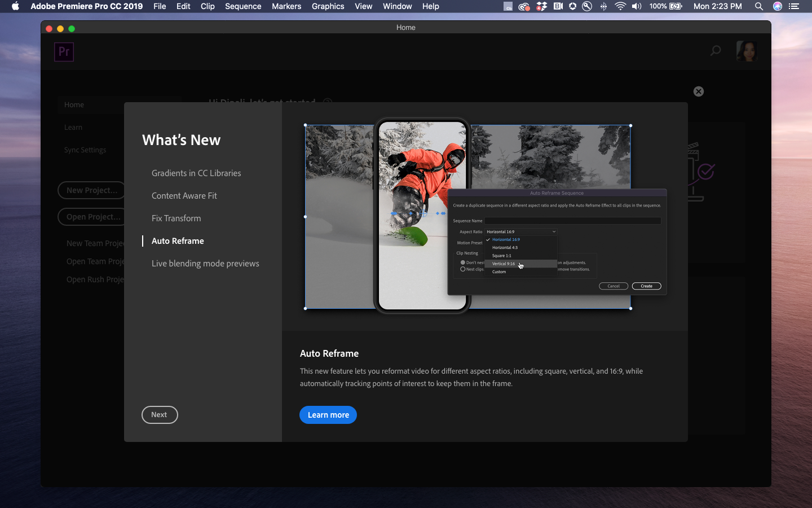Close the What's New overlay
Viewport: 812px width, 508px height.
[699, 91]
